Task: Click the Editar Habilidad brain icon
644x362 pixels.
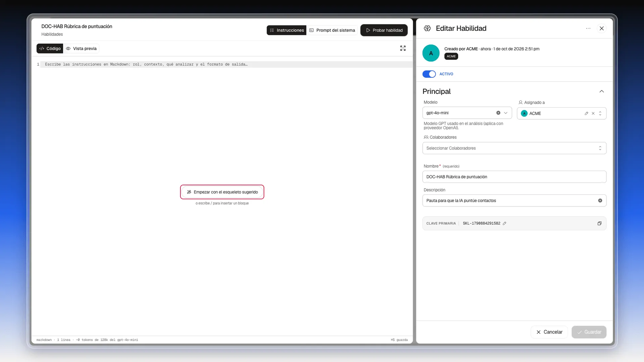Action: click(x=427, y=28)
